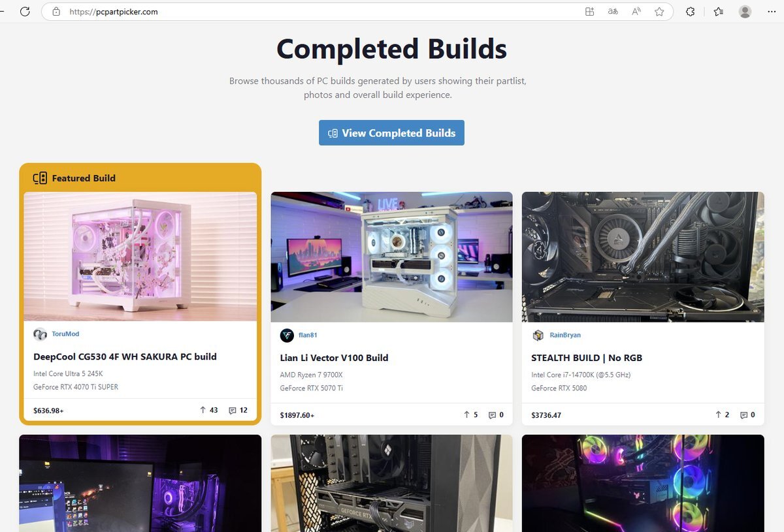Visit the ToruMod user profile link
This screenshot has width=784, height=532.
pyautogui.click(x=65, y=334)
